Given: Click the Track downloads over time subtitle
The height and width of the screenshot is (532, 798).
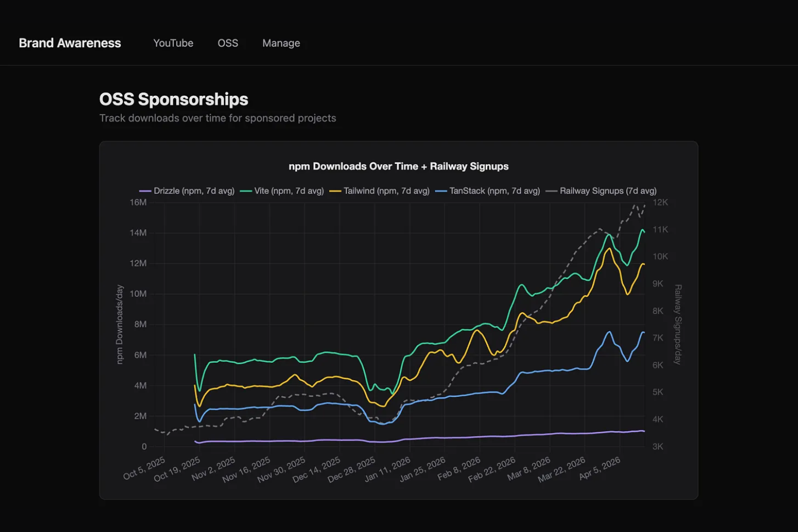Looking at the screenshot, I should pyautogui.click(x=218, y=118).
